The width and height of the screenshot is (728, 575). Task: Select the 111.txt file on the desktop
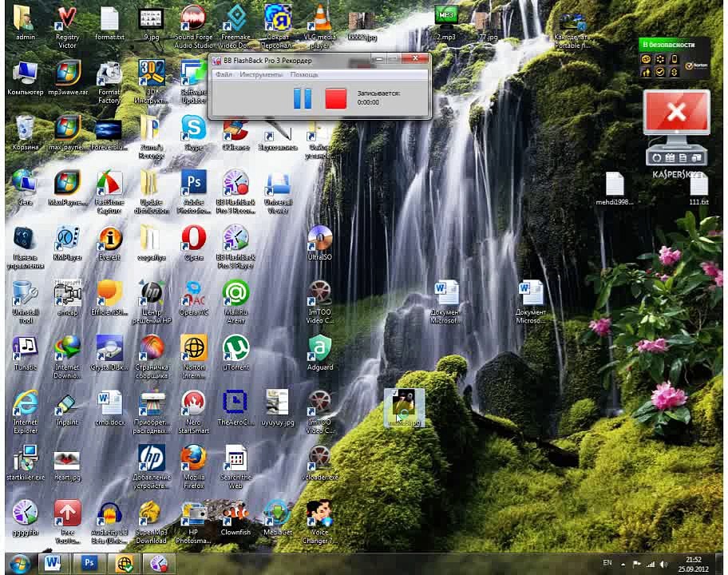click(698, 188)
